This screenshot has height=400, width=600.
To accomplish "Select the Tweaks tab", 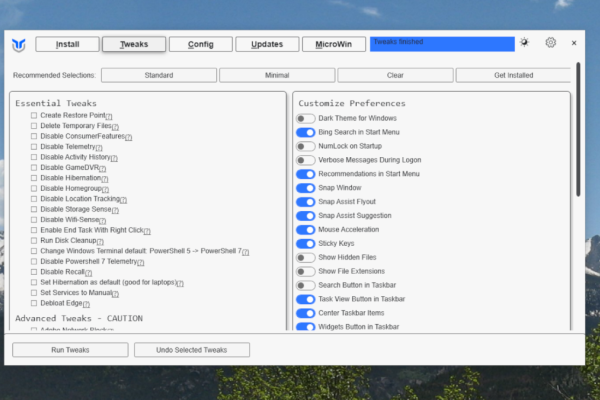I will [134, 44].
